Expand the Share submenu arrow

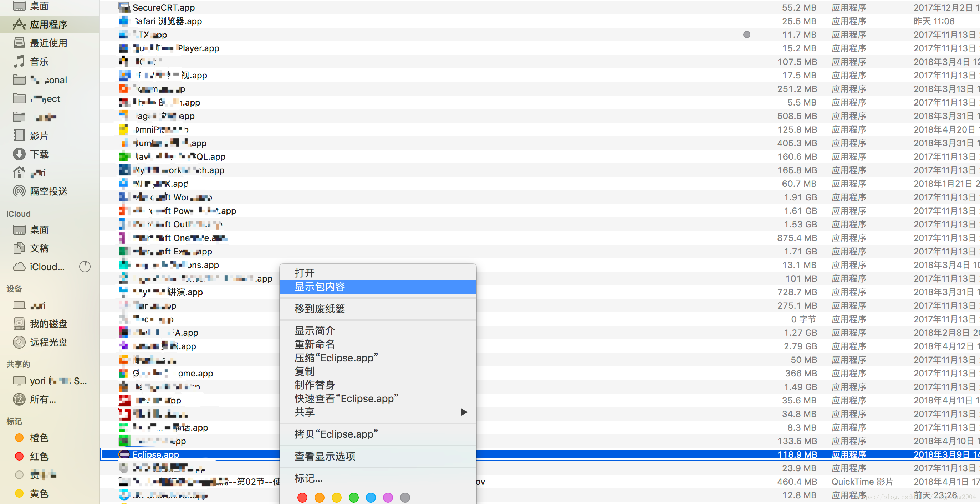(464, 412)
